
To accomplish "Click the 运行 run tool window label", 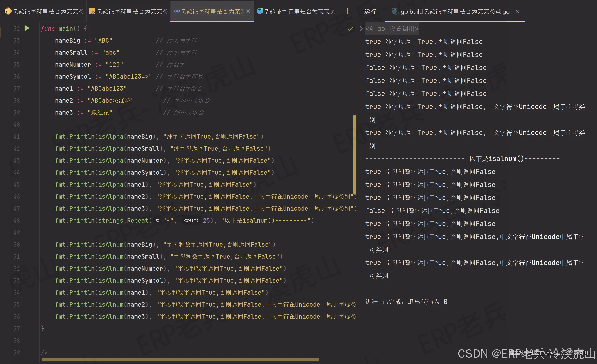I will [370, 11].
